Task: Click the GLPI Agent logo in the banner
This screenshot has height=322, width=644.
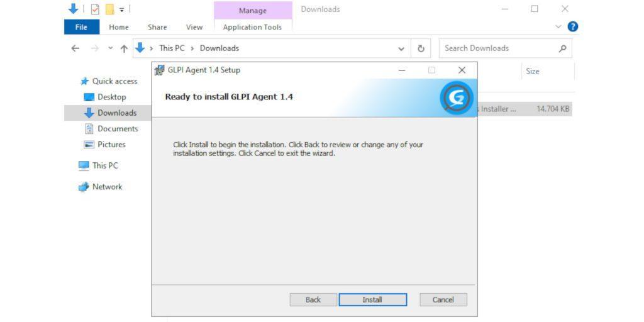Action: tap(457, 97)
